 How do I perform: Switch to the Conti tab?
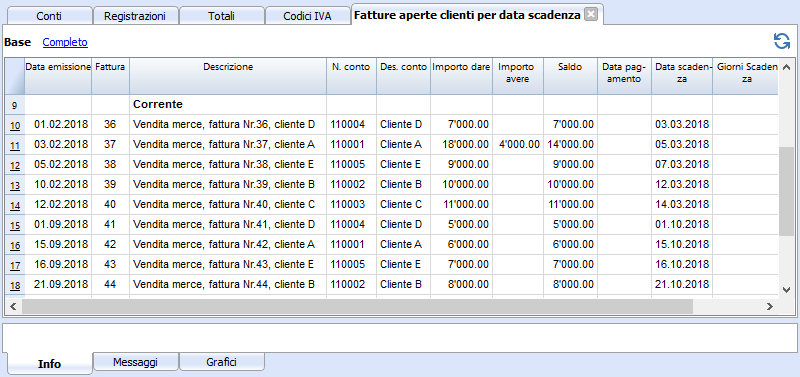tap(49, 16)
